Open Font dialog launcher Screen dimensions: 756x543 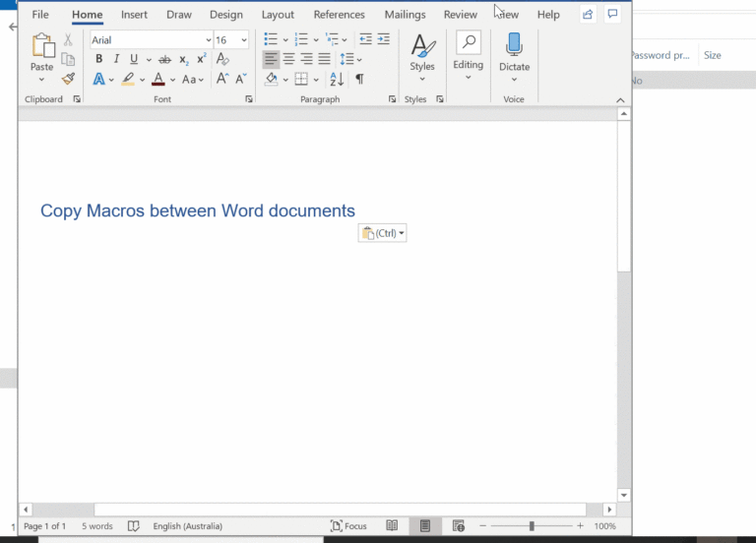click(249, 99)
